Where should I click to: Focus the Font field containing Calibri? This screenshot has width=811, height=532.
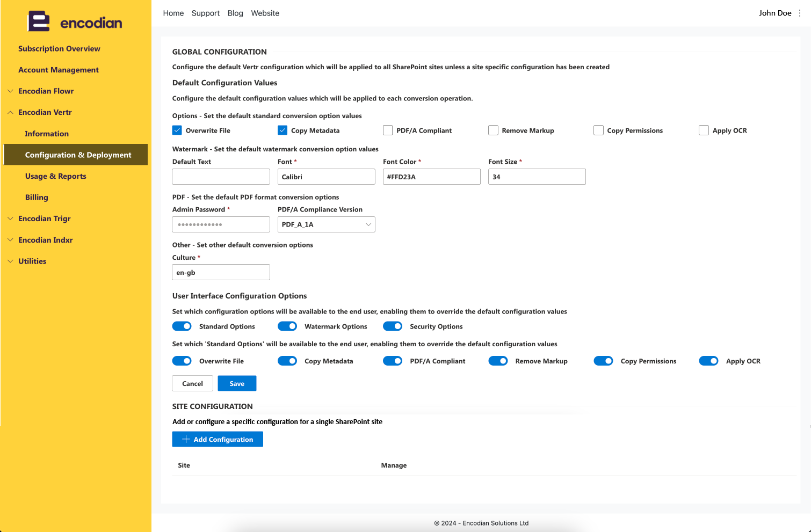(x=327, y=177)
